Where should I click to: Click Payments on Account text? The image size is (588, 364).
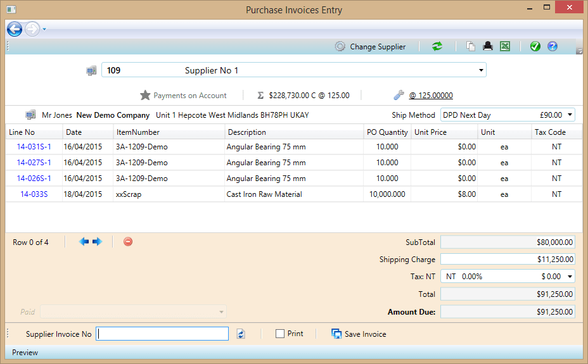tap(190, 96)
